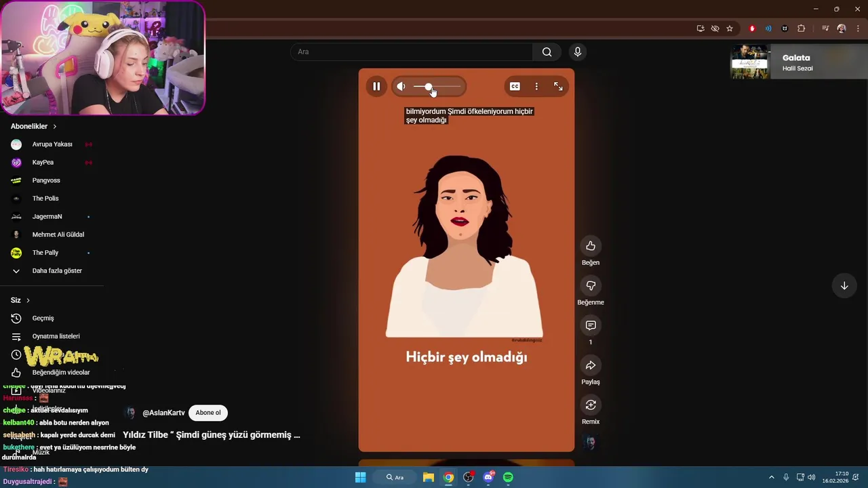The width and height of the screenshot is (868, 488).
Task: Open the Windows Start menu
Action: click(361, 477)
